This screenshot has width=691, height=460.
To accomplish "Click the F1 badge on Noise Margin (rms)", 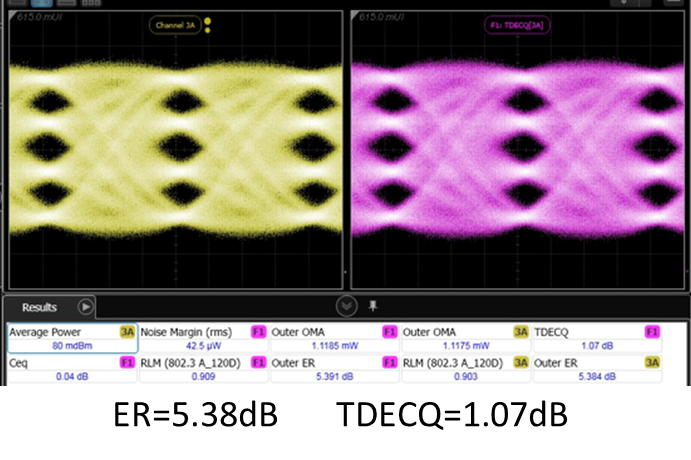I will (x=258, y=332).
